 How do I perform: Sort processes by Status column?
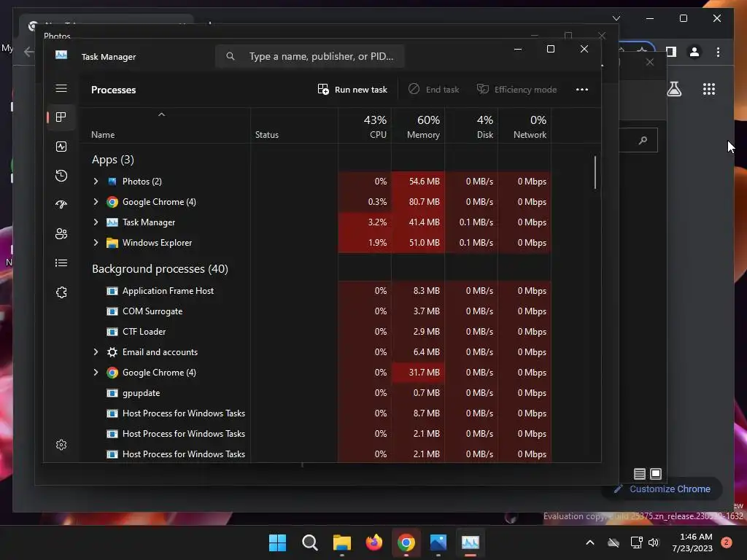tap(294, 126)
